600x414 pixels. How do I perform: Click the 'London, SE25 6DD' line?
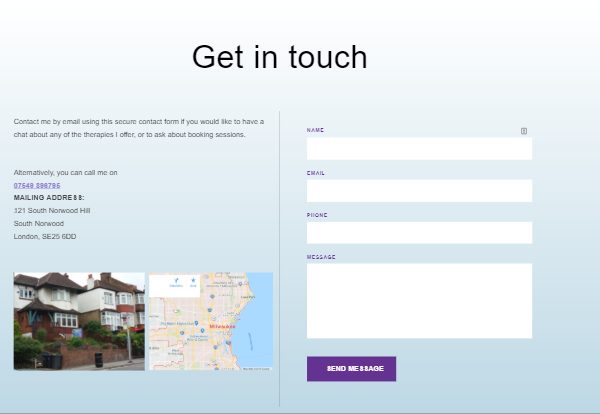pos(45,236)
